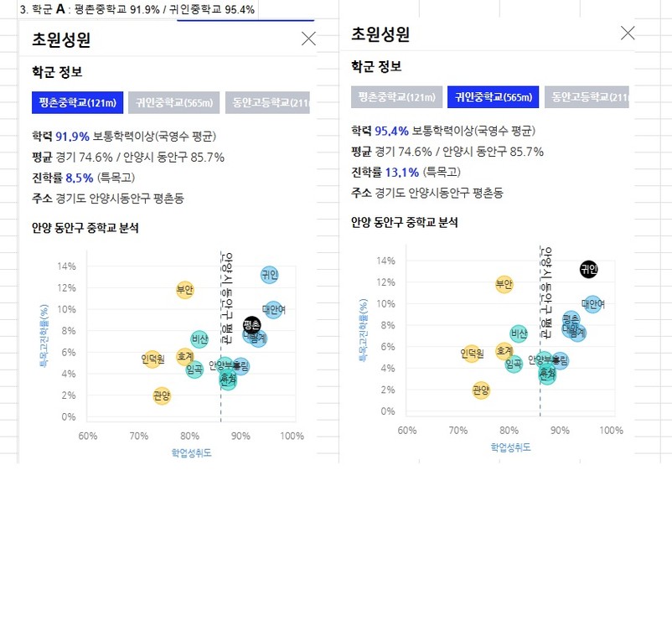Click active 귀인중학교(565m) tab in right panel
Viewport: 672px width, 620px height.
click(494, 97)
